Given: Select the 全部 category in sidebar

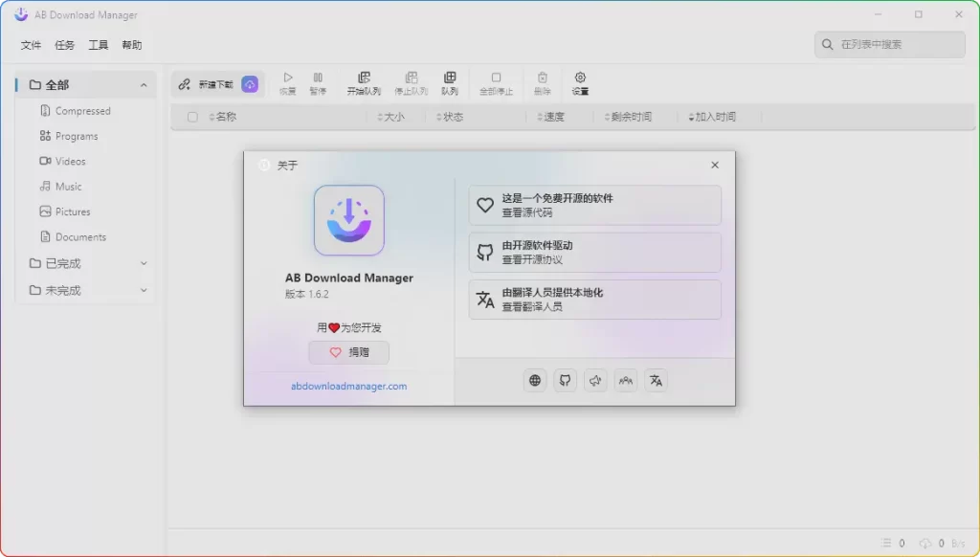Looking at the screenshot, I should 84,85.
